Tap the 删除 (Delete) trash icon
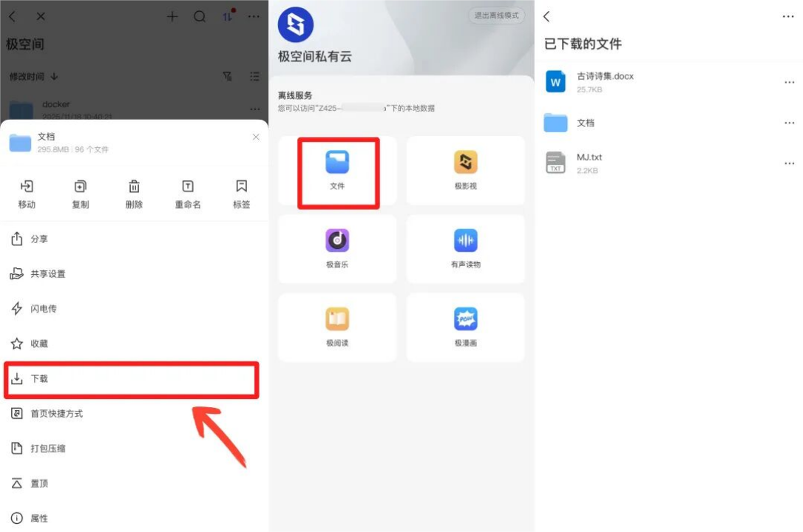This screenshot has width=803, height=532. point(134,187)
